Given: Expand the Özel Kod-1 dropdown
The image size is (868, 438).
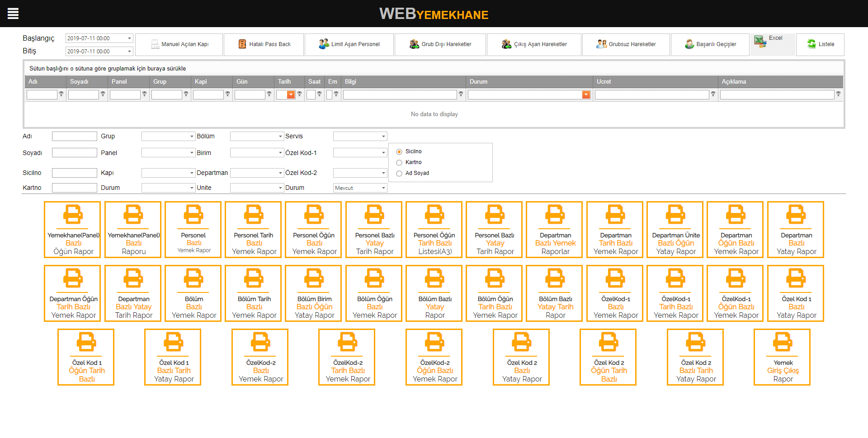Looking at the screenshot, I should (x=383, y=153).
